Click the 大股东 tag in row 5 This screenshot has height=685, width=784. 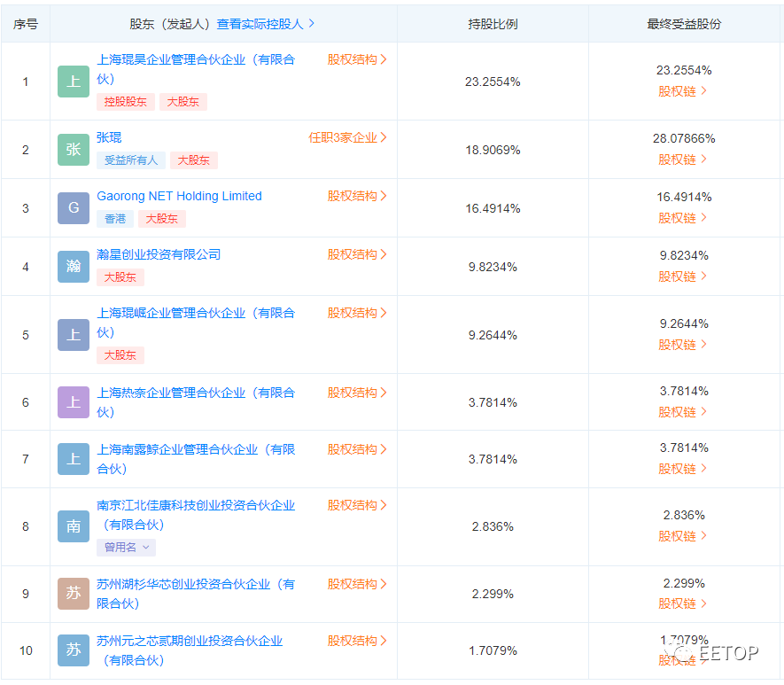point(120,355)
